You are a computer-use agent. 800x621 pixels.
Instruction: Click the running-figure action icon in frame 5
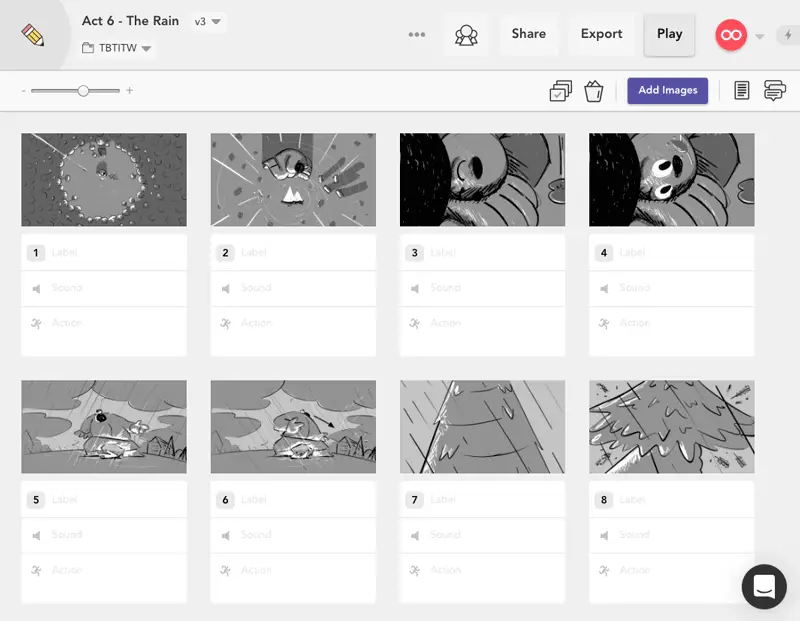coord(36,570)
